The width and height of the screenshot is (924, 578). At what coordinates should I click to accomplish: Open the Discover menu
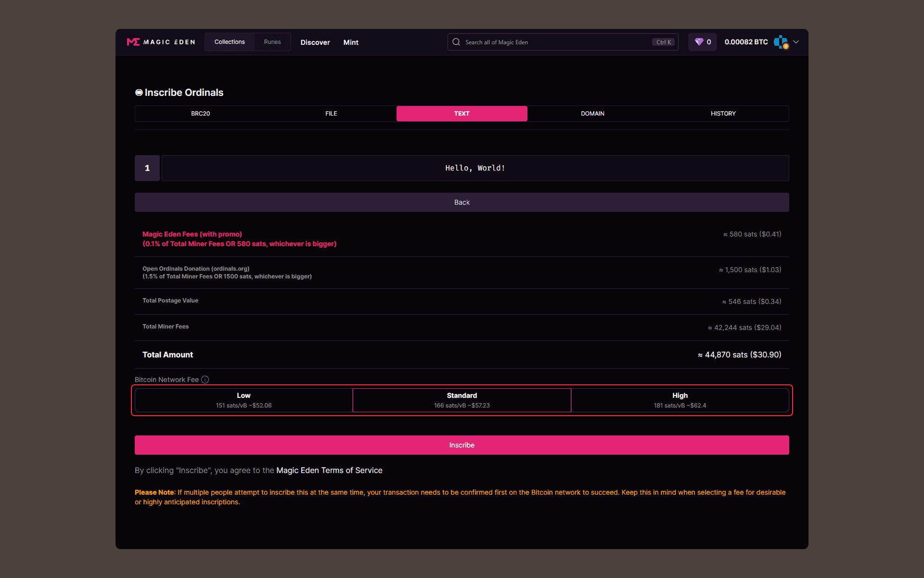pyautogui.click(x=315, y=42)
